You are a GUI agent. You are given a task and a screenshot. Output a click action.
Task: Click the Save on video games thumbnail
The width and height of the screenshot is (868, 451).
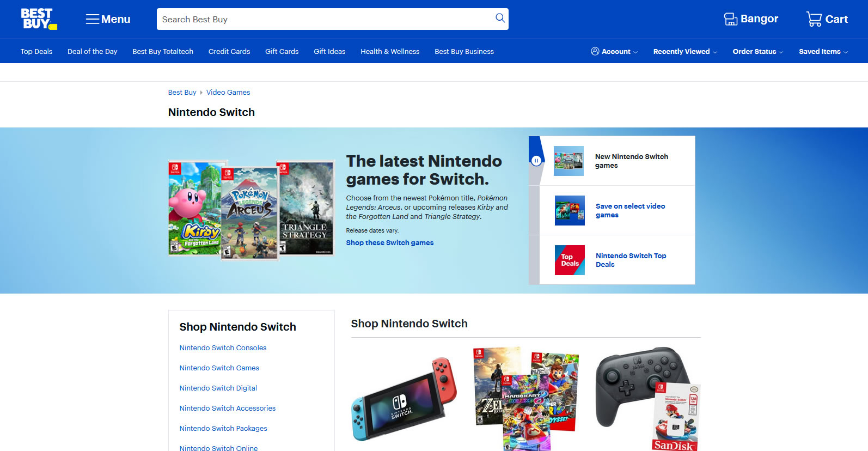570,210
